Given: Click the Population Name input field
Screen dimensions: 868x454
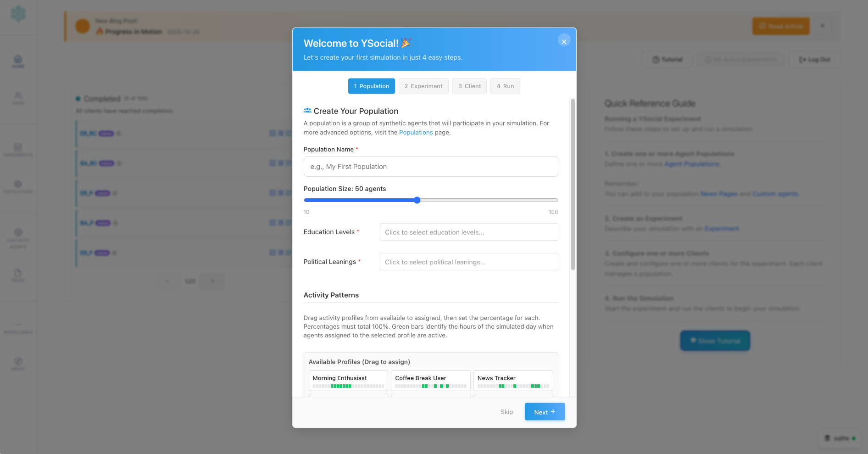Looking at the screenshot, I should (x=430, y=166).
